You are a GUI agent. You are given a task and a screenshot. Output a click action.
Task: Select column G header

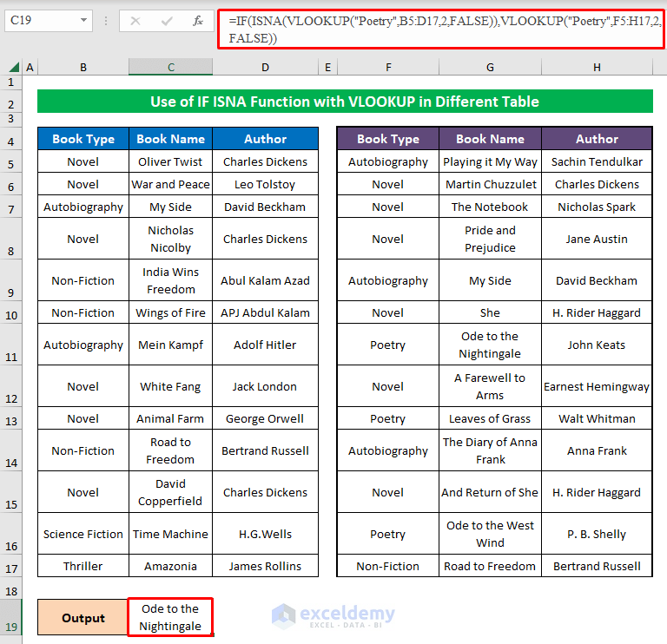tap(490, 67)
